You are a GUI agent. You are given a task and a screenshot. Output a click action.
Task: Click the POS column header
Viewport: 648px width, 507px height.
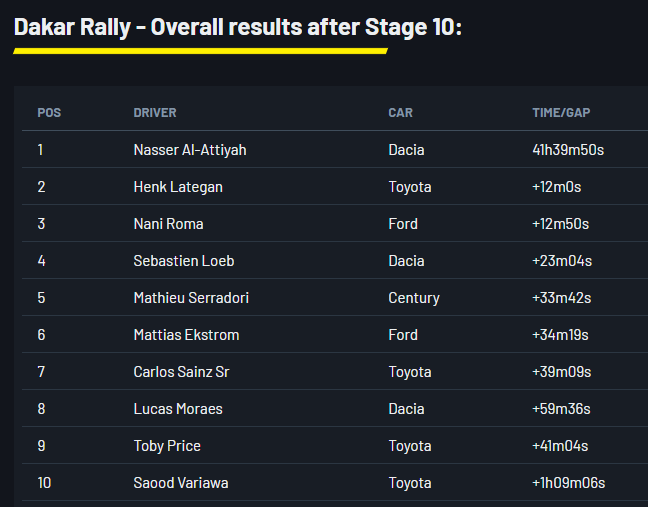click(49, 113)
